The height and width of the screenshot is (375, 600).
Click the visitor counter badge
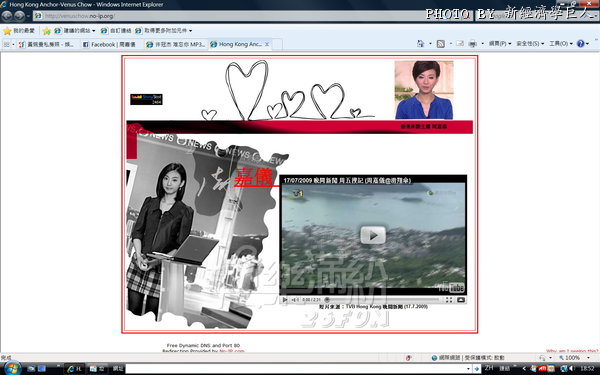[x=146, y=99]
